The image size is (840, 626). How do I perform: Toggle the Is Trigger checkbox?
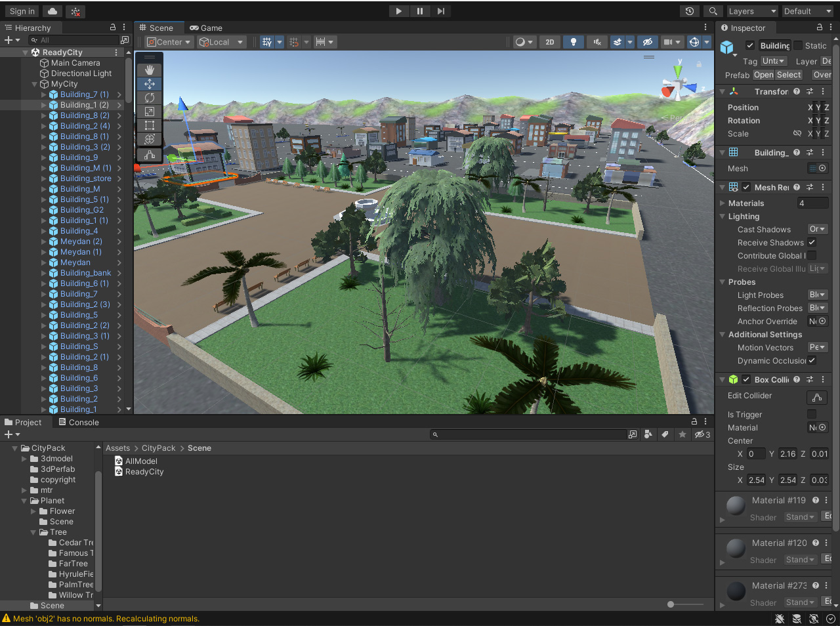click(x=812, y=414)
